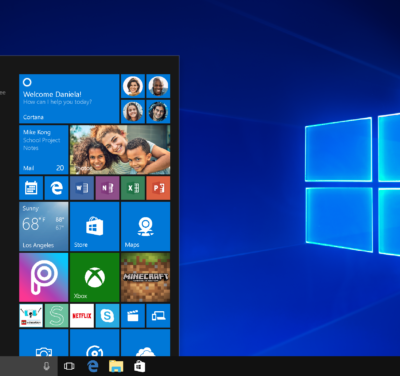The width and height of the screenshot is (400, 376).
Task: Click the Cortana Welcome Daniela tile
Action: [x=69, y=99]
